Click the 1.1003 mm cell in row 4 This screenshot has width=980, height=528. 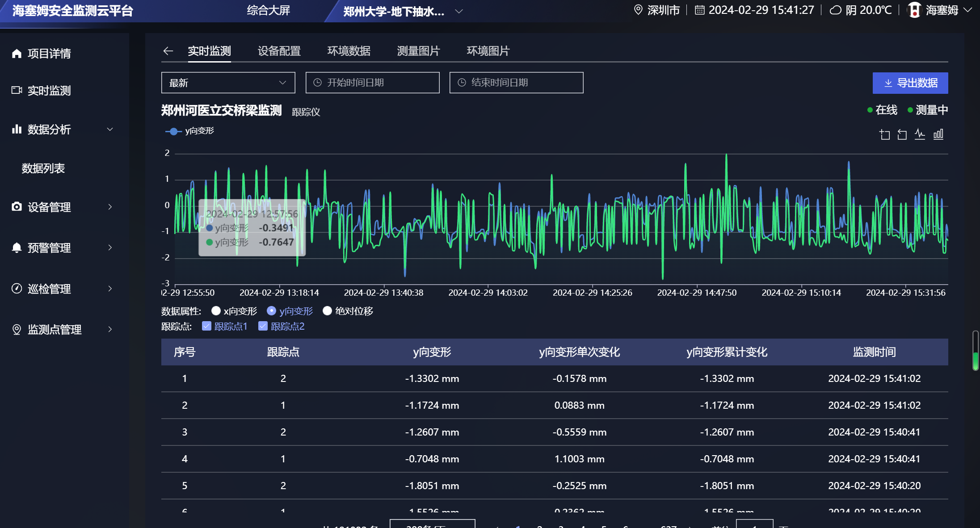579,459
